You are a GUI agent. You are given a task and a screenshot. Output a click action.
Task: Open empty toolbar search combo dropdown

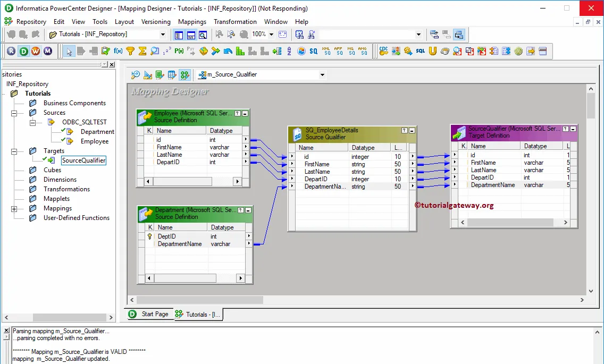coord(419,35)
